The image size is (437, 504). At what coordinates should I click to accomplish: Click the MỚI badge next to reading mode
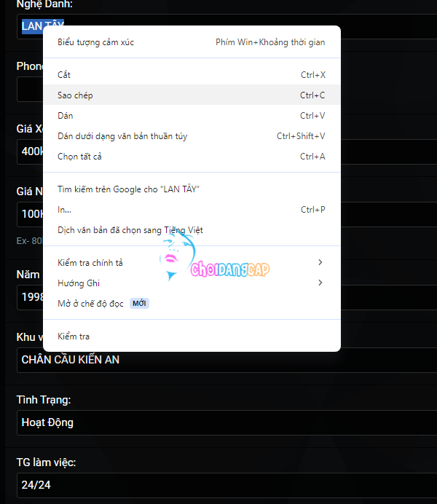coord(139,303)
